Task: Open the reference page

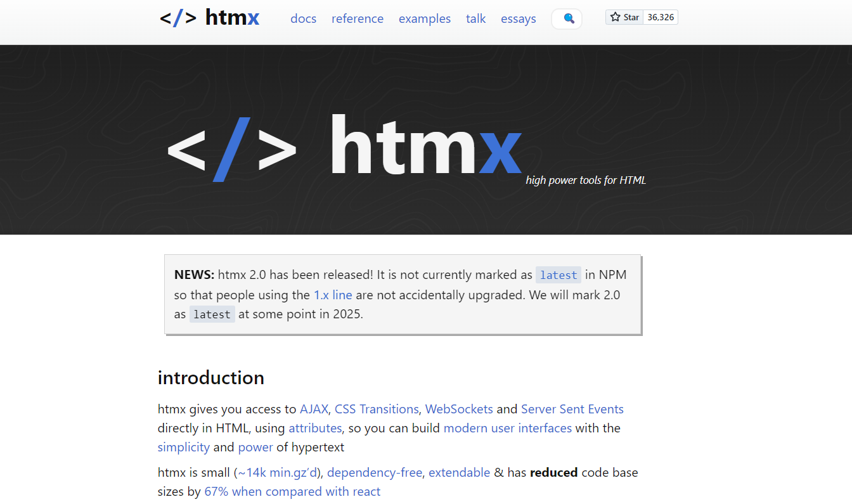Action: 358,18
